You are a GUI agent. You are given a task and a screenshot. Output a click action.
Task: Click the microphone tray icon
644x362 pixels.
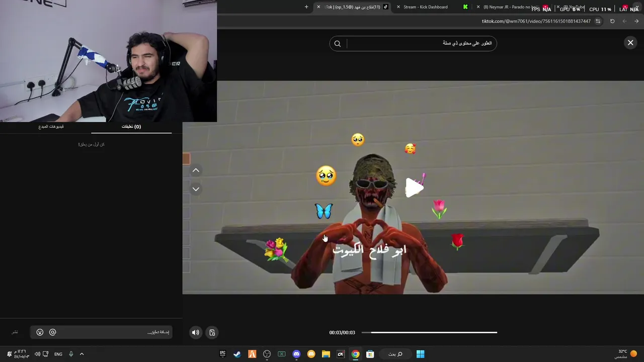[x=71, y=354]
